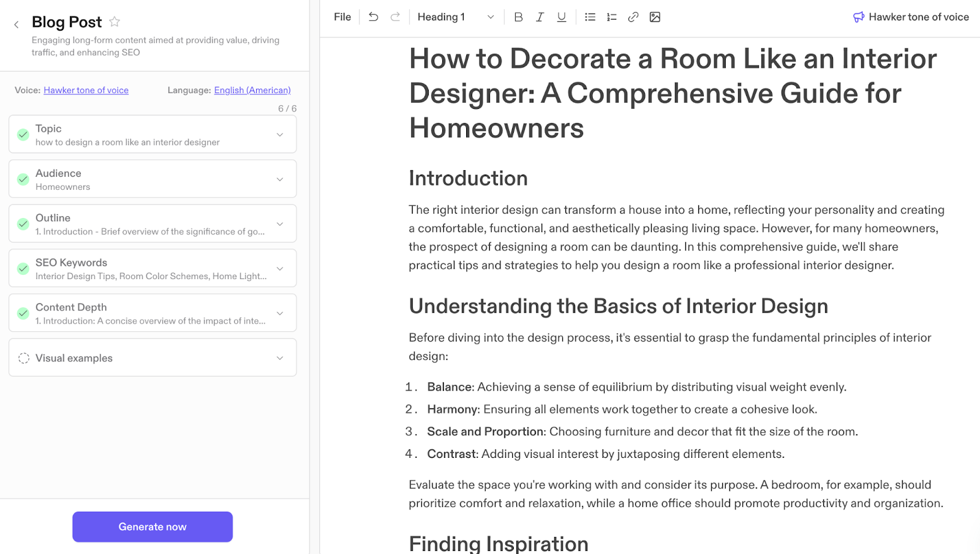Viewport: 980px width, 554px height.
Task: Open the English (American) language link
Action: tap(252, 90)
